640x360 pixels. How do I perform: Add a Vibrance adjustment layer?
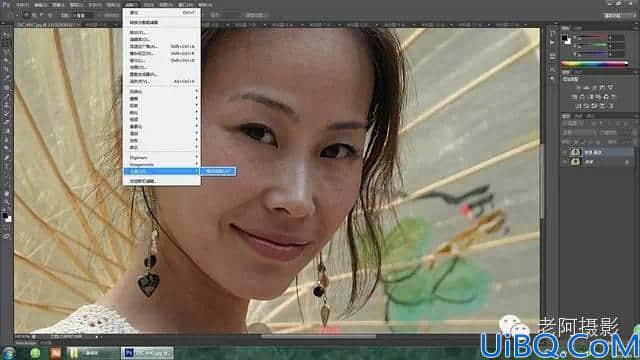(x=610, y=87)
